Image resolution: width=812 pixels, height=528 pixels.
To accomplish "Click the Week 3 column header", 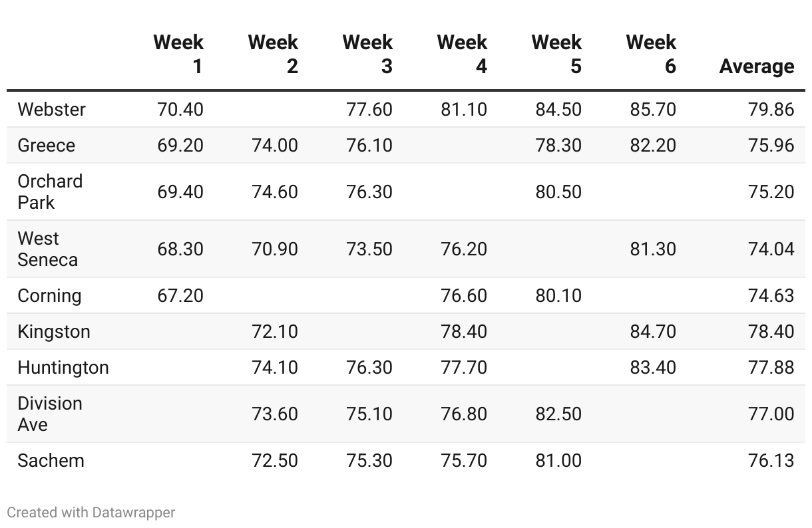I will [x=367, y=54].
